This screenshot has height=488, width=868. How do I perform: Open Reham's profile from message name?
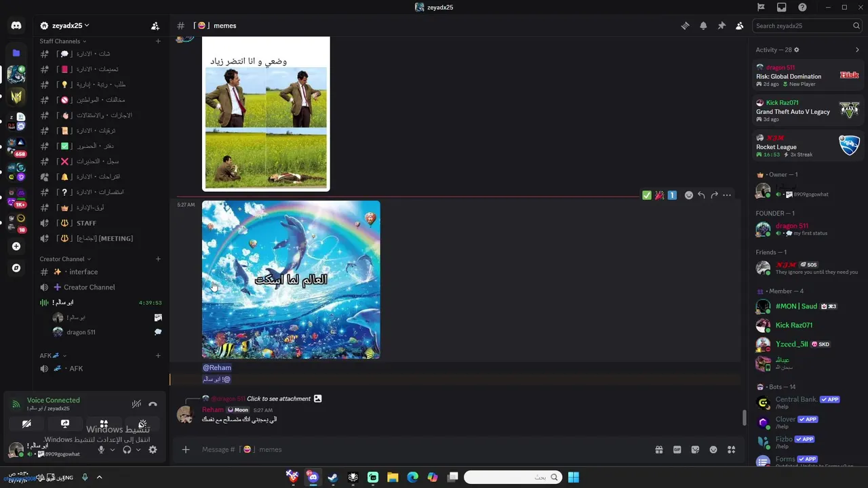coord(213,410)
